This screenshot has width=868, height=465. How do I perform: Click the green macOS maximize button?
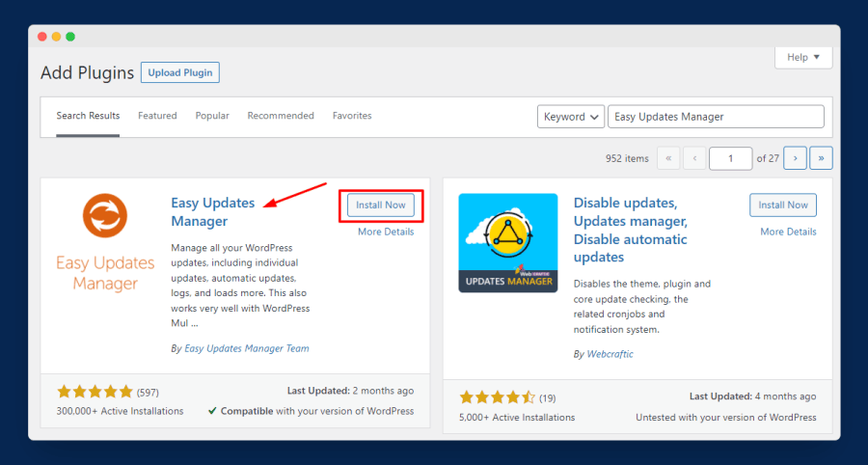[70, 37]
